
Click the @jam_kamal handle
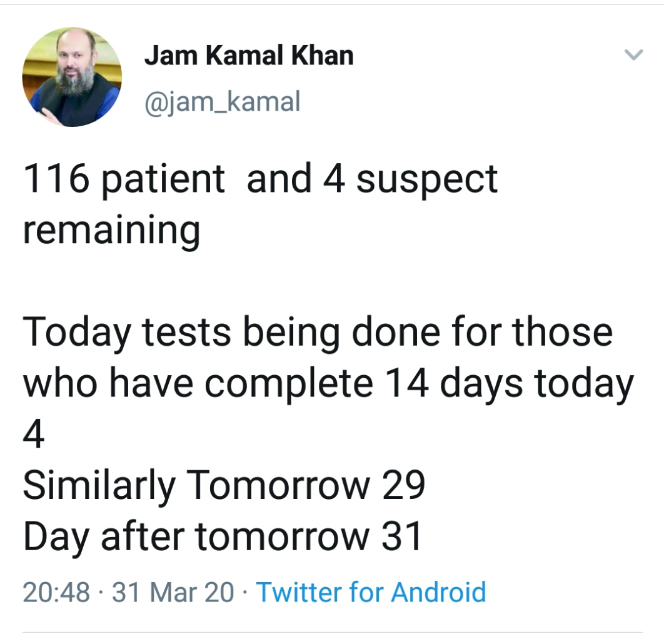tap(222, 100)
